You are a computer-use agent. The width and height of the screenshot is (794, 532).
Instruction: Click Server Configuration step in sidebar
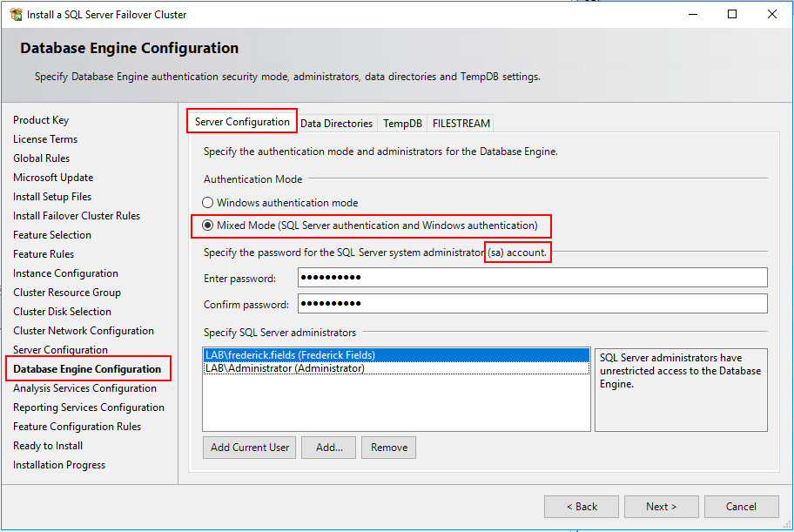coord(61,350)
